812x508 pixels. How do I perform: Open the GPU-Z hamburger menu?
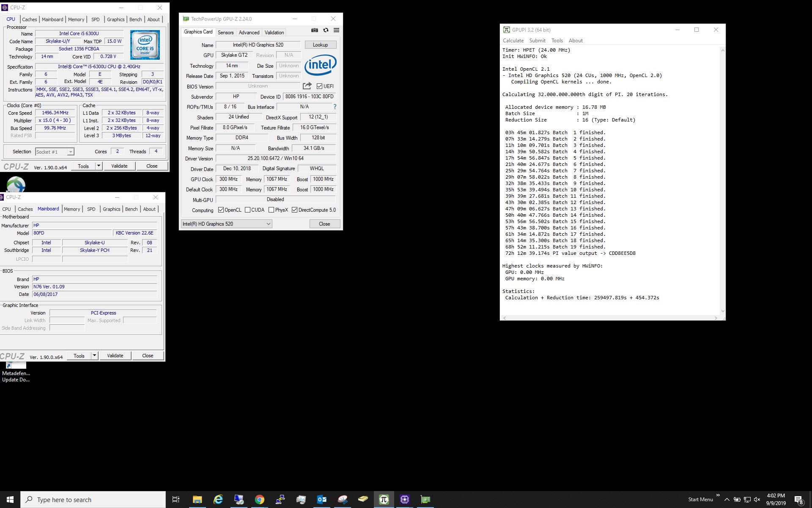[336, 30]
